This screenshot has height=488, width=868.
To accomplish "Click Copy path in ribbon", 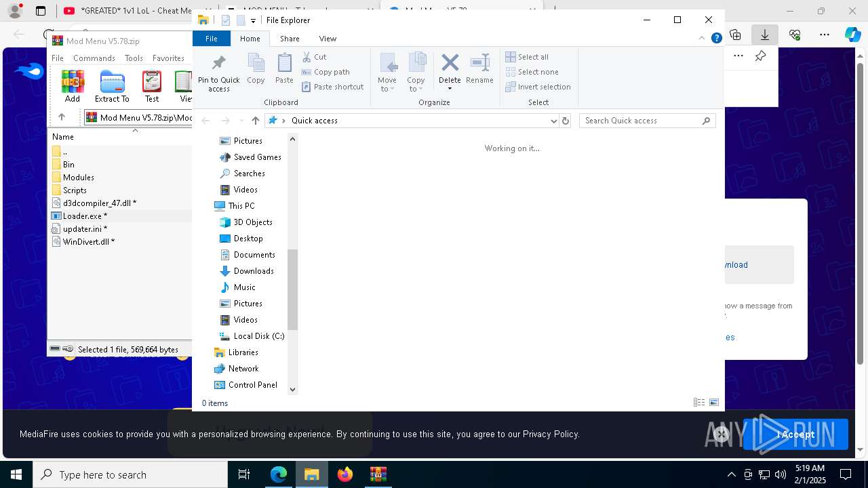I will pyautogui.click(x=325, y=72).
